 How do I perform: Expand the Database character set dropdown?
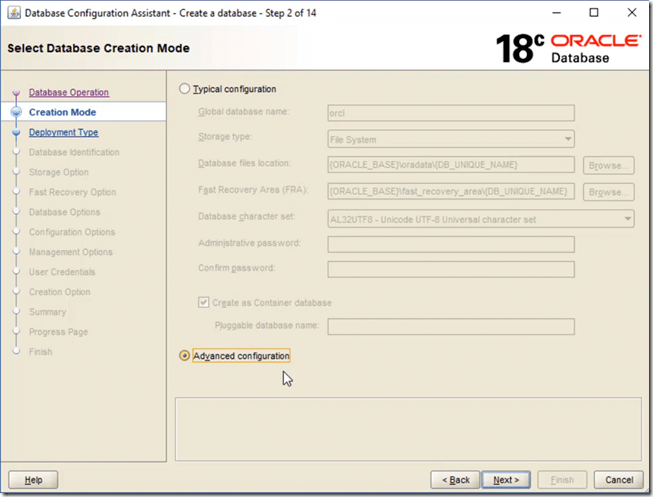tap(481, 219)
